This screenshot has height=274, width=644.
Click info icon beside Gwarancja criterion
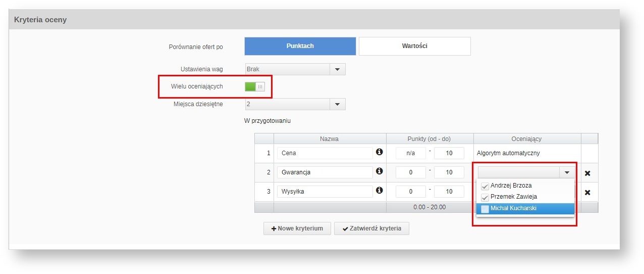coord(380,171)
